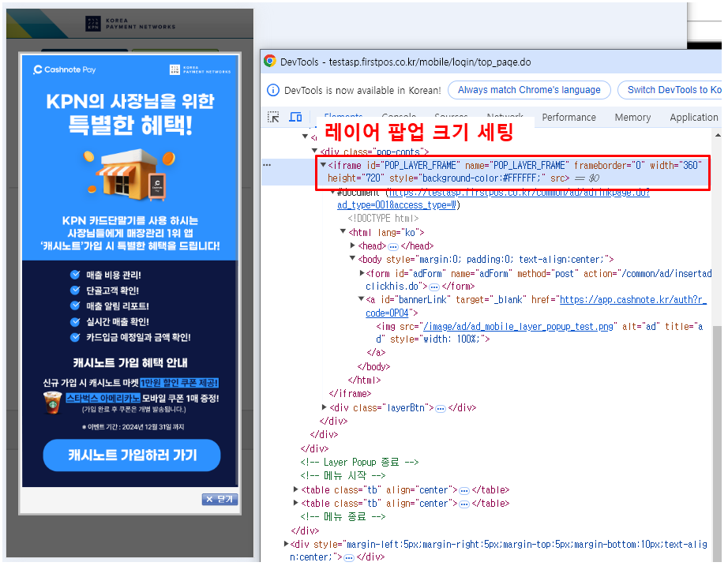Expand the layerBtn div node arrow
The width and height of the screenshot is (728, 566).
(x=324, y=407)
